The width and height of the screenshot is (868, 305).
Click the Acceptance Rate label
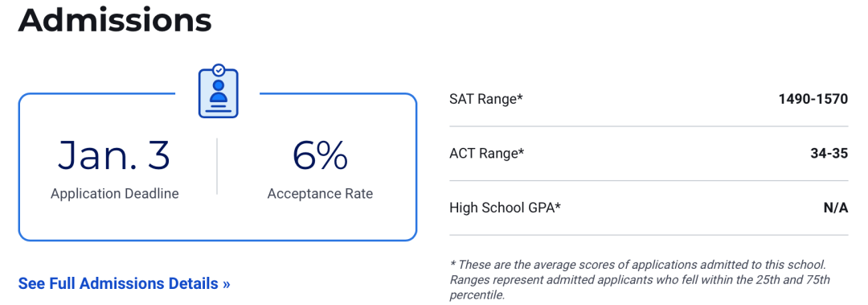pos(320,193)
